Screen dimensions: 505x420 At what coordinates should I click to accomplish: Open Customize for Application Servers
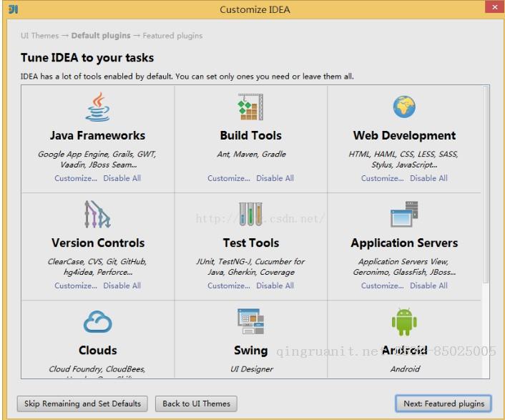(x=382, y=285)
